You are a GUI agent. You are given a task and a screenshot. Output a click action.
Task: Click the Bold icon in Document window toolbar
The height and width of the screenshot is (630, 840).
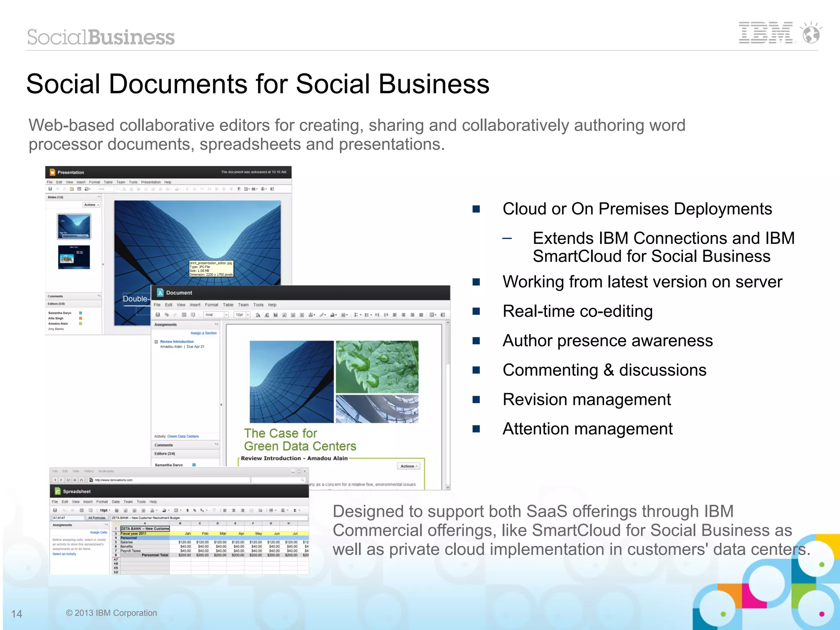pos(276,315)
